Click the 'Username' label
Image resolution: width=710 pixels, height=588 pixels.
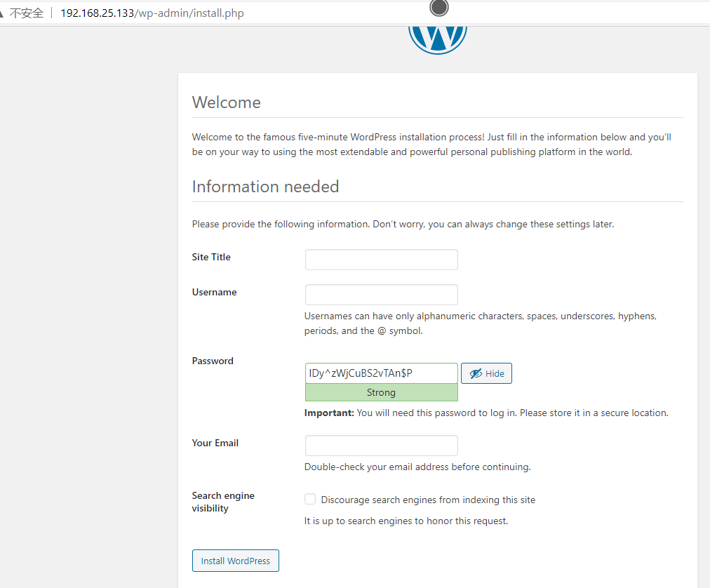(x=214, y=292)
